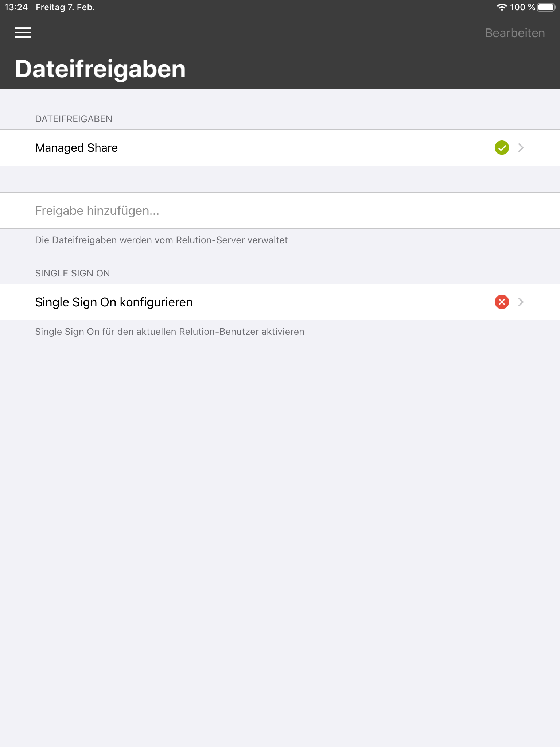Tap the 13:24 clock in status bar
Viewport: 560px width, 747px height.
click(x=16, y=7)
